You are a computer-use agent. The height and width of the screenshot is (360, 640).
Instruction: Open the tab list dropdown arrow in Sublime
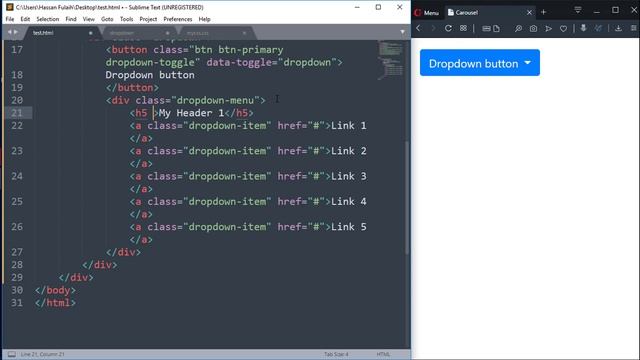[402, 32]
